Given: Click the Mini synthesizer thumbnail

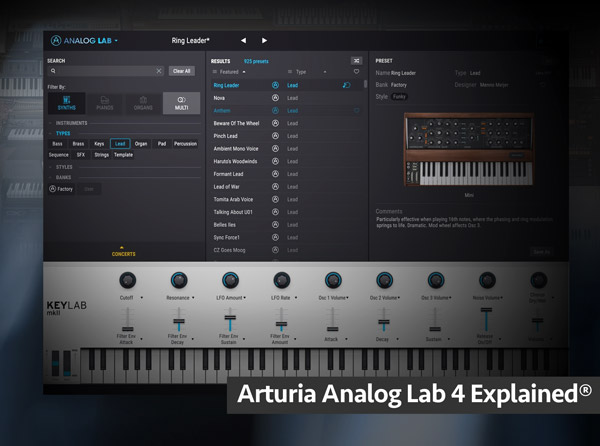Looking at the screenshot, I should tap(469, 150).
